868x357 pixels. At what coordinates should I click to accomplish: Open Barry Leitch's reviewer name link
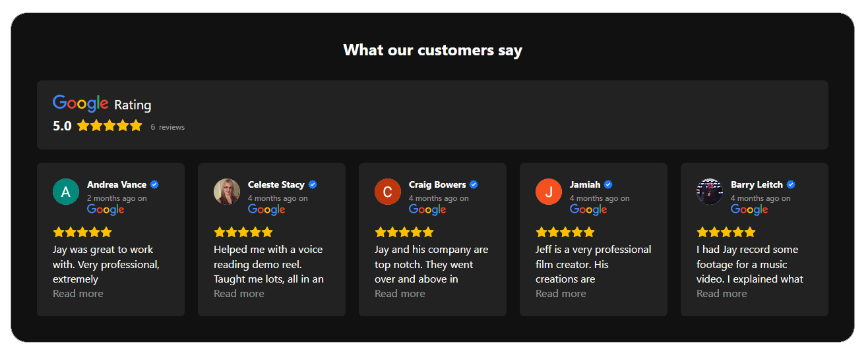point(757,184)
